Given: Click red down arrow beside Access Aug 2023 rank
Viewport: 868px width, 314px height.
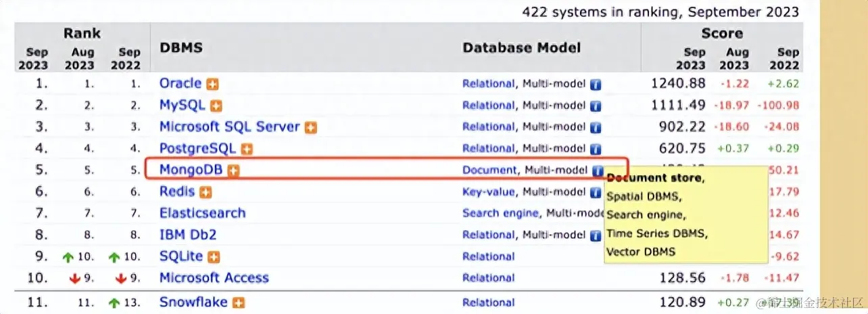Looking at the screenshot, I should 75,279.
